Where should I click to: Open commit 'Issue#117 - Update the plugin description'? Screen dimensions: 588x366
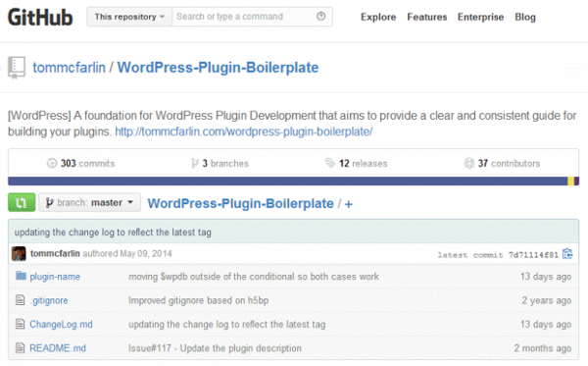[x=215, y=348]
